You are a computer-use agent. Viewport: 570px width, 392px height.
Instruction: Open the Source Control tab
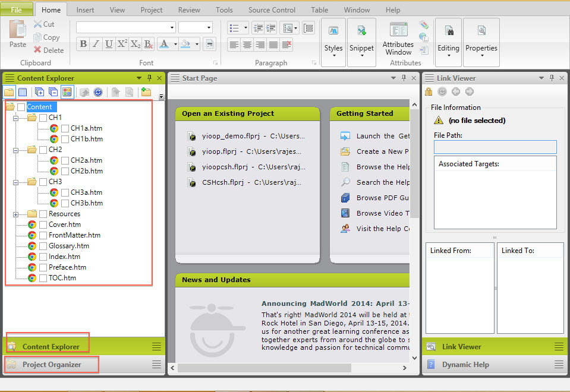(272, 10)
